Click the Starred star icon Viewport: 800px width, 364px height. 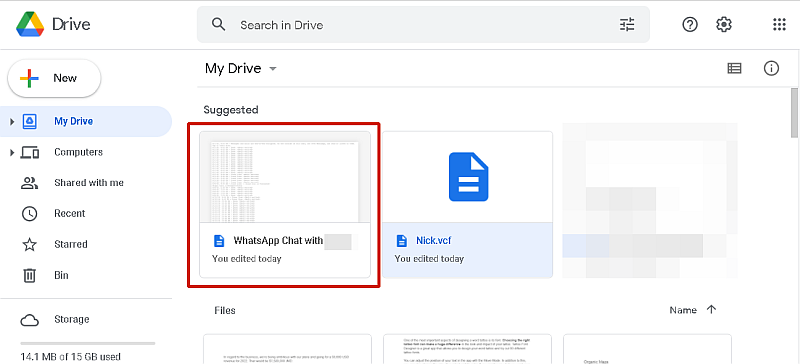tap(30, 244)
